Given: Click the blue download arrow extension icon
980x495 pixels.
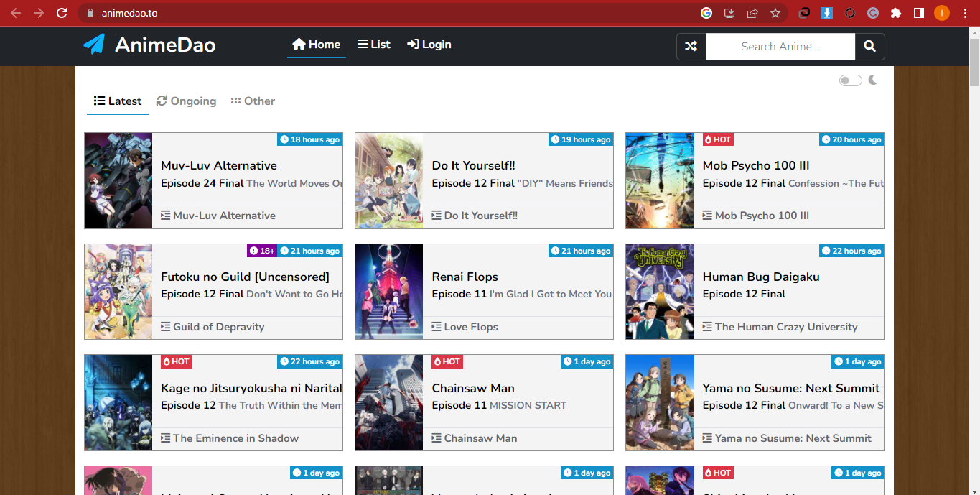Looking at the screenshot, I should point(827,13).
